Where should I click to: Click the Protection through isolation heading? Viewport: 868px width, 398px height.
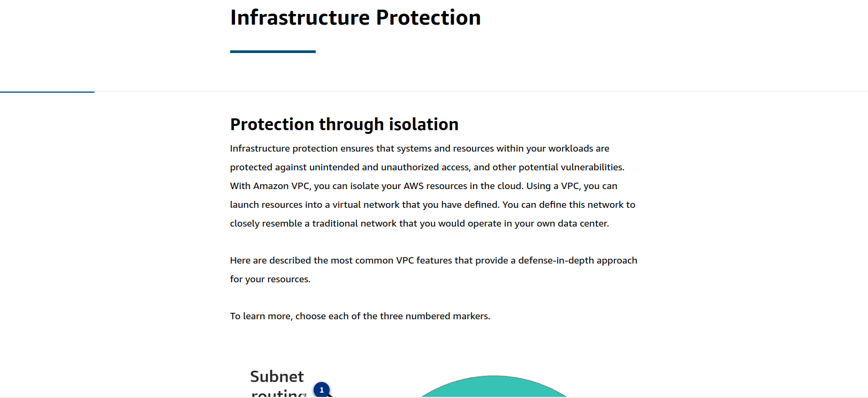pyautogui.click(x=344, y=124)
